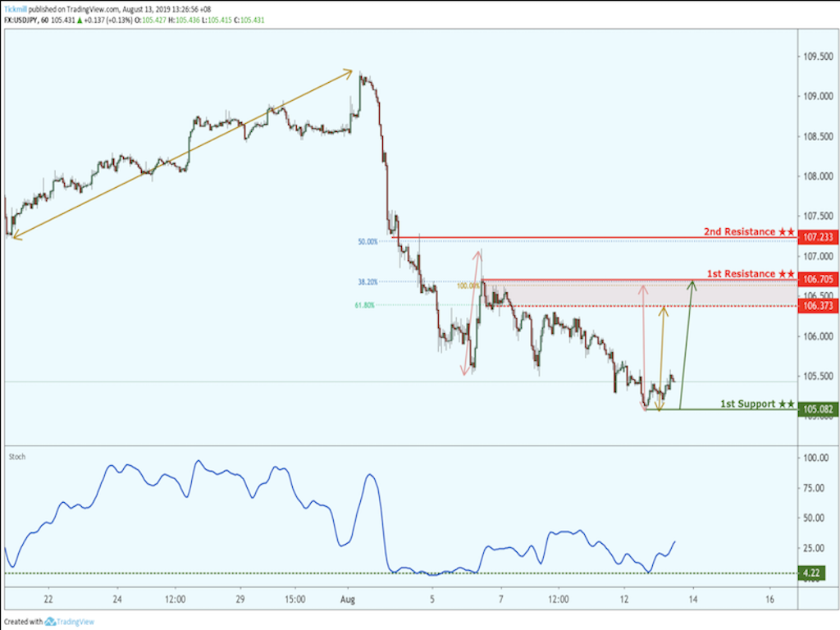This screenshot has height=630, width=840.
Task: Select the 107.233 resistance price tag
Action: [x=818, y=237]
